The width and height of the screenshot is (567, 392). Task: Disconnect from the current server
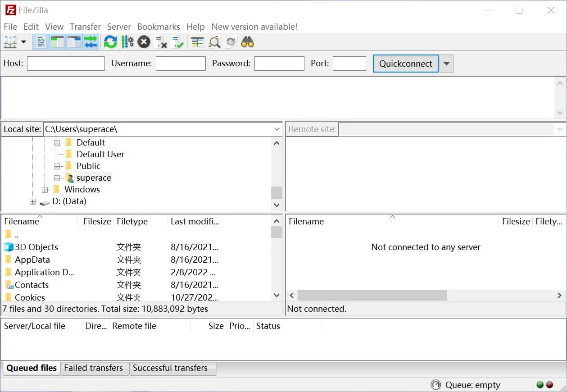(x=160, y=41)
